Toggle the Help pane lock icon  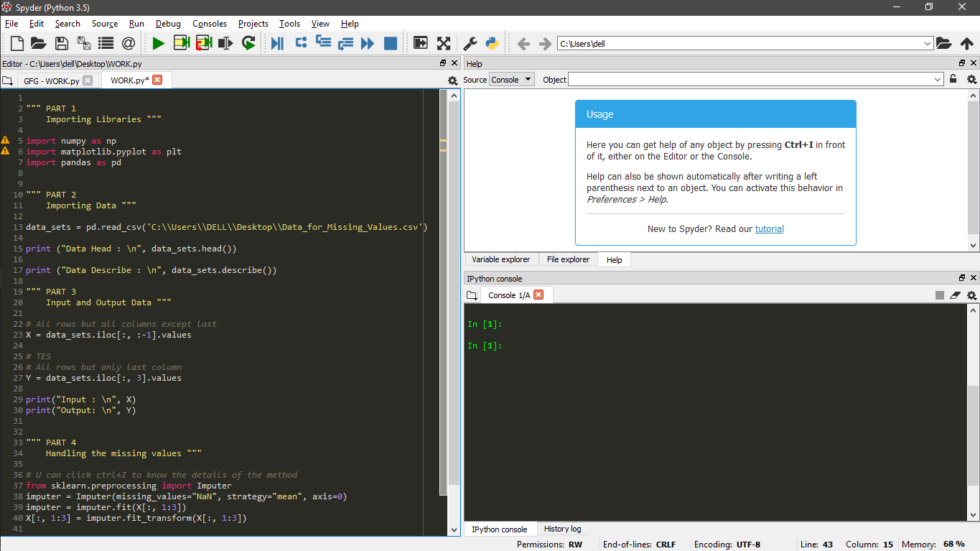point(953,79)
